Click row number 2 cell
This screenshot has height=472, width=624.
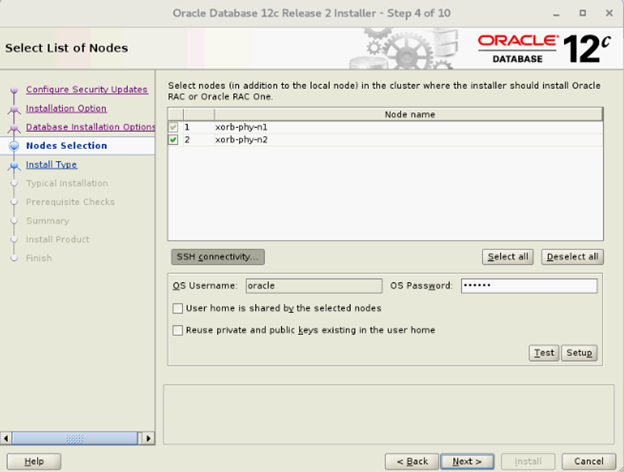pos(199,140)
